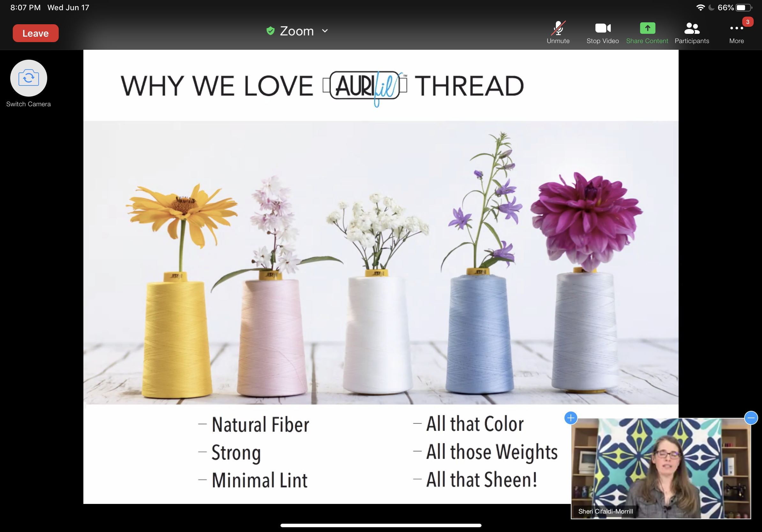The height and width of the screenshot is (532, 762).
Task: Tap the date 'Wed Jun 17' in the status bar
Action: (x=68, y=8)
